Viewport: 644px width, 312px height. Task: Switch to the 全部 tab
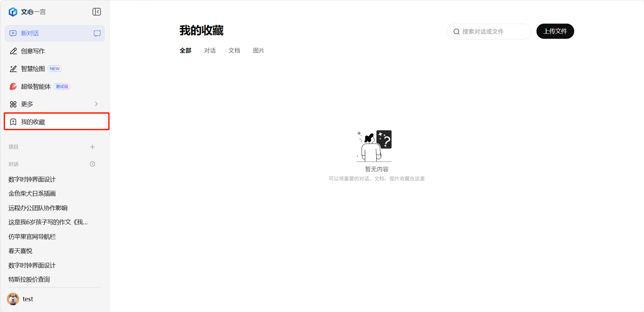185,50
